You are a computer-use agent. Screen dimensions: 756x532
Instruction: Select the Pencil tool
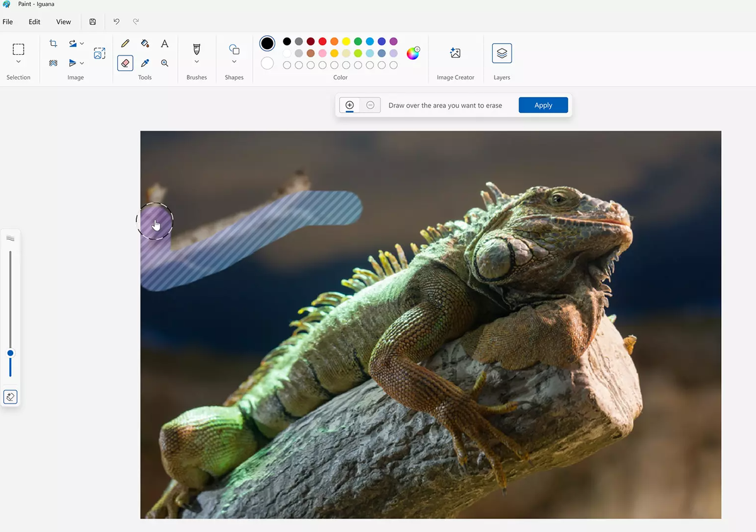click(125, 43)
